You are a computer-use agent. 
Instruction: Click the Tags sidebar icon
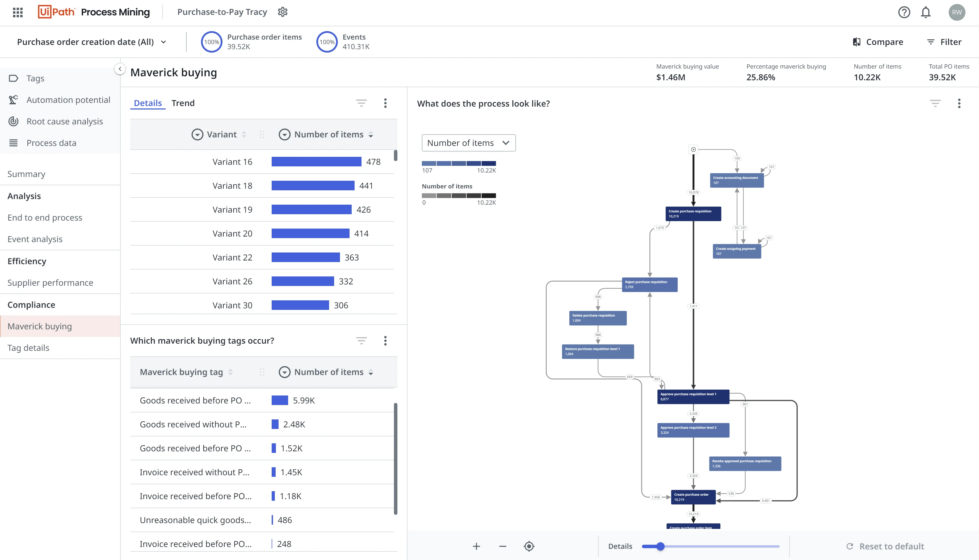coord(14,78)
